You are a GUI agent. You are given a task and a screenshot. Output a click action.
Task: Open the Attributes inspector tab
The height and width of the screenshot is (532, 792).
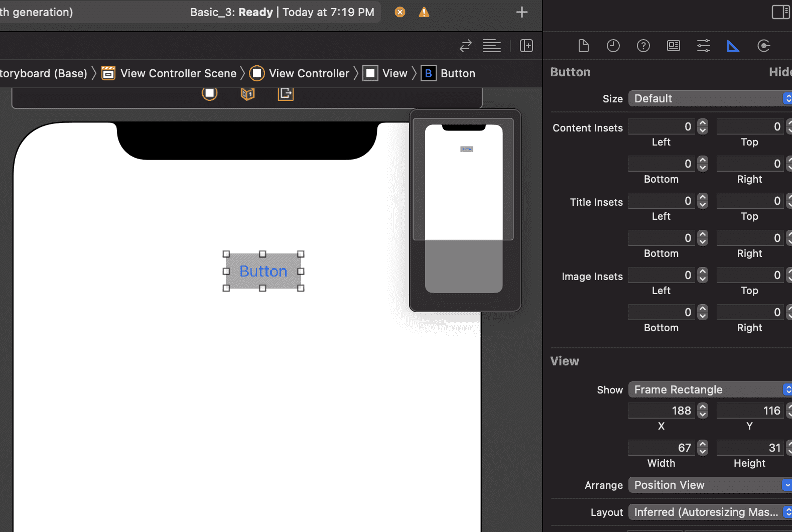tap(703, 46)
